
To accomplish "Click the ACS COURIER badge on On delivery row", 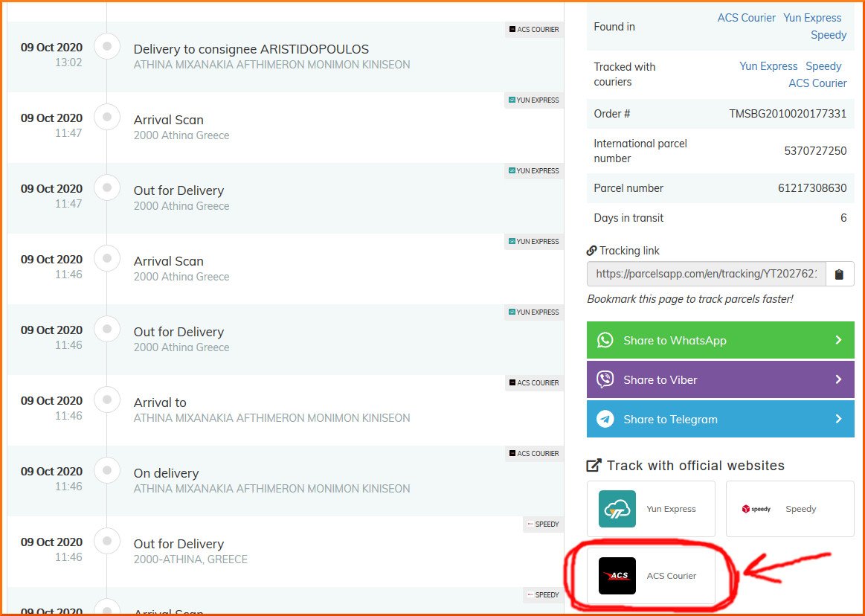I will pyautogui.click(x=534, y=453).
